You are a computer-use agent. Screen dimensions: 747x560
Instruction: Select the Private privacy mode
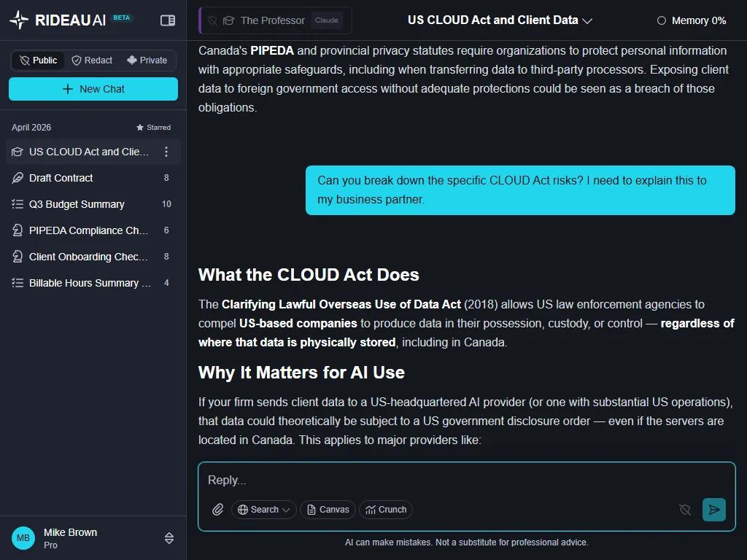point(147,61)
